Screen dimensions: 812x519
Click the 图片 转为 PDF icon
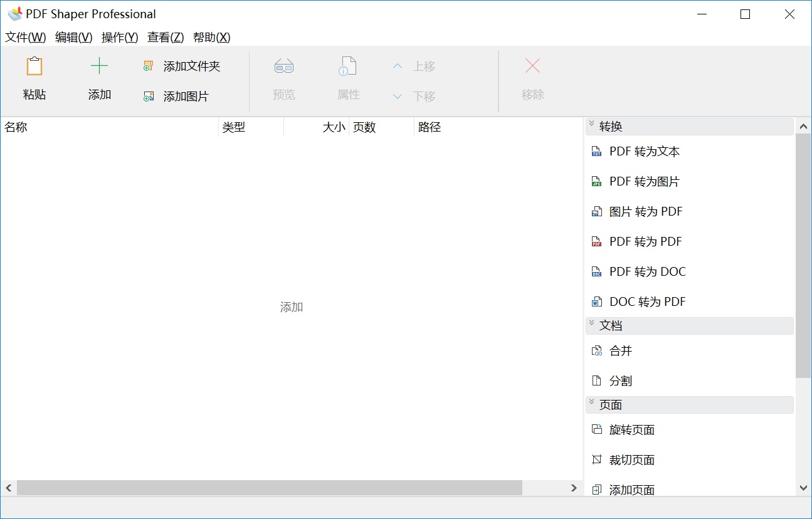(596, 211)
